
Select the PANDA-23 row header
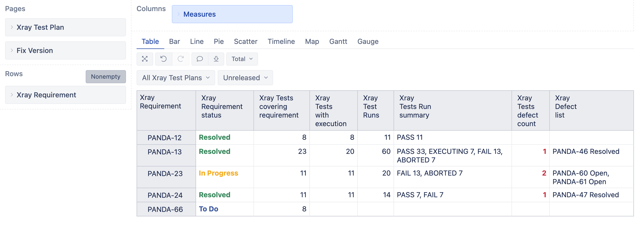point(166,177)
